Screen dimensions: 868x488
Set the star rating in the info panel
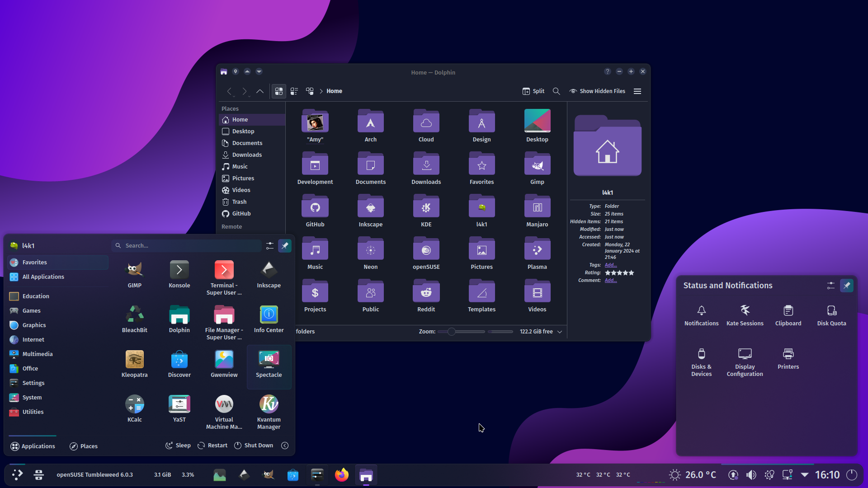(x=619, y=273)
